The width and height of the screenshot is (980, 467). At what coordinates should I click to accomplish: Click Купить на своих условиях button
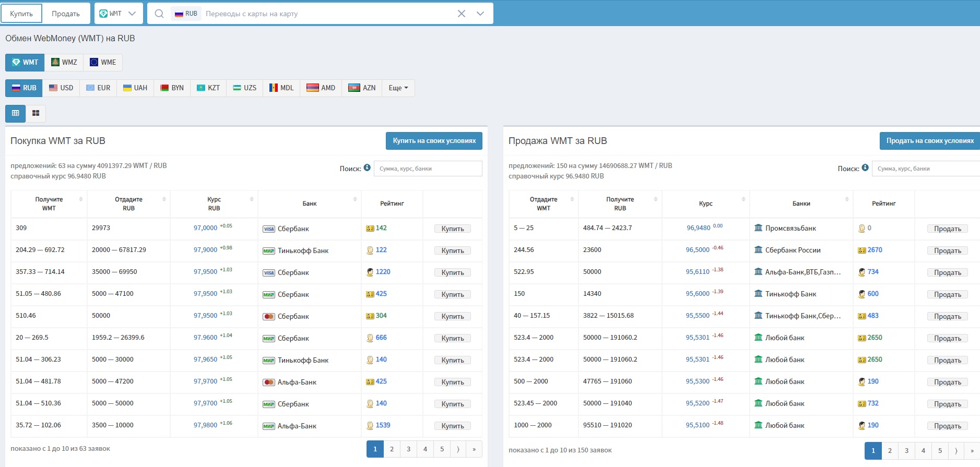pos(434,141)
